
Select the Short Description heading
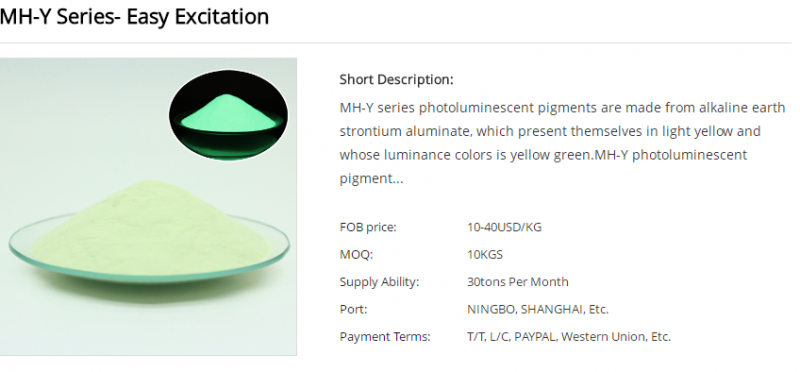click(x=396, y=80)
